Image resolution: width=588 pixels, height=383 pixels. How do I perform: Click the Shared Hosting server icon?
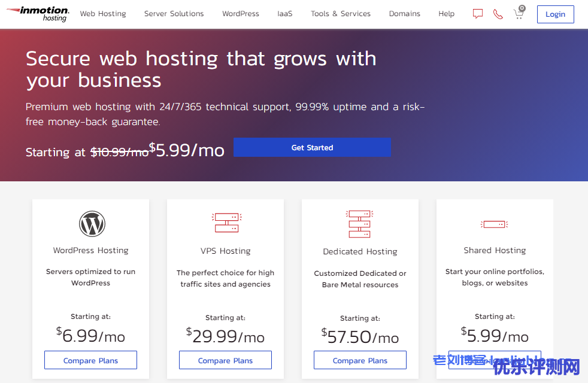click(x=494, y=224)
